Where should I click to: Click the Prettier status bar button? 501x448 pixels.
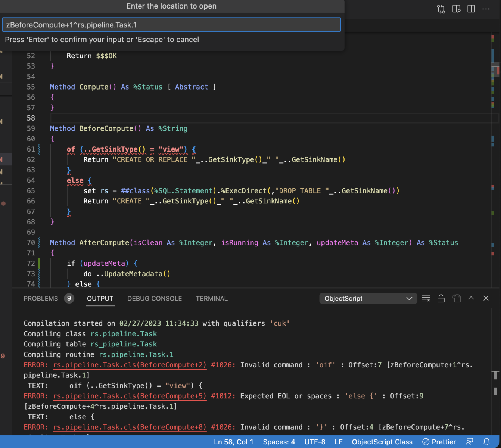pos(439,442)
